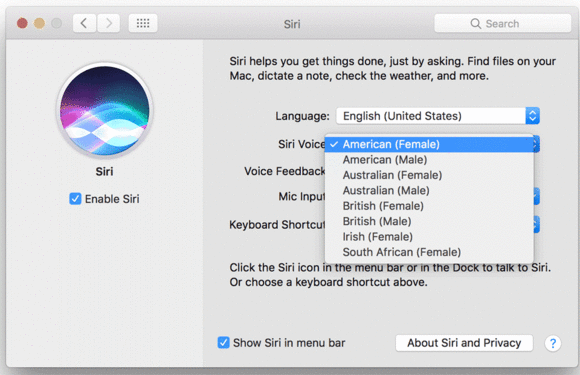
Task: Click the Mic Input label
Action: 302,196
